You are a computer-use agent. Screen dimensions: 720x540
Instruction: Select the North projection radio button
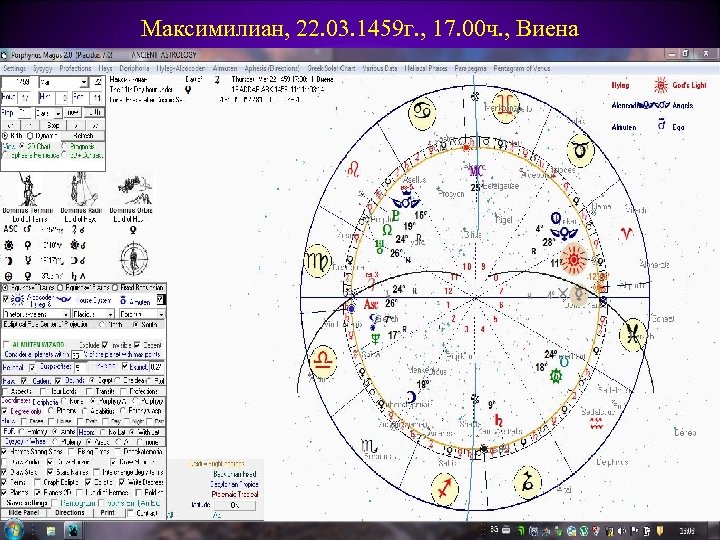pyautogui.click(x=101, y=324)
